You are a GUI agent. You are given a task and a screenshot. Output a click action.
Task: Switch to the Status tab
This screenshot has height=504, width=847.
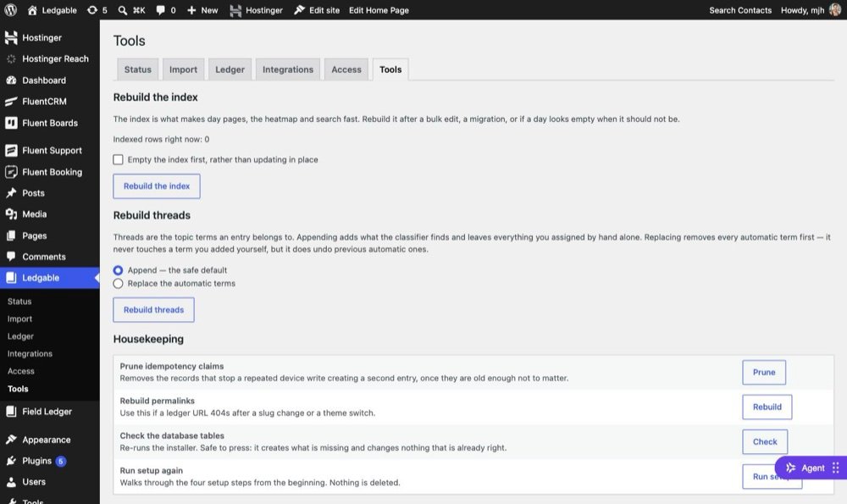[x=138, y=69]
